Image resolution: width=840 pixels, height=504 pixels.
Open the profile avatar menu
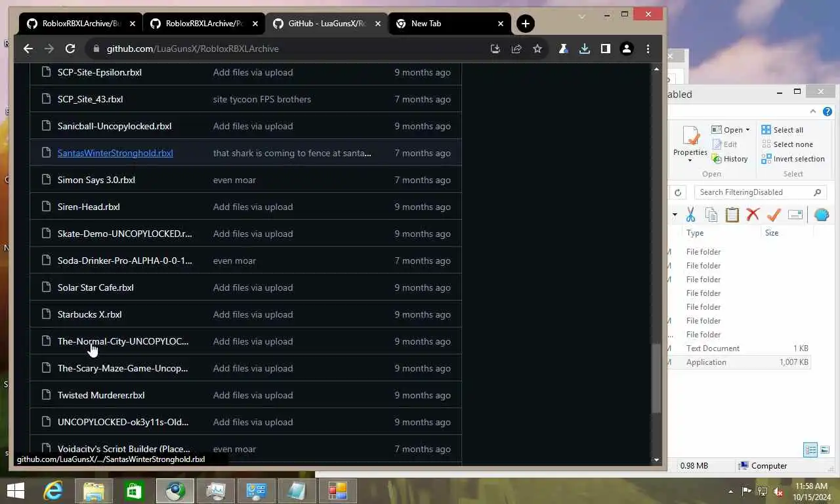pyautogui.click(x=627, y=49)
